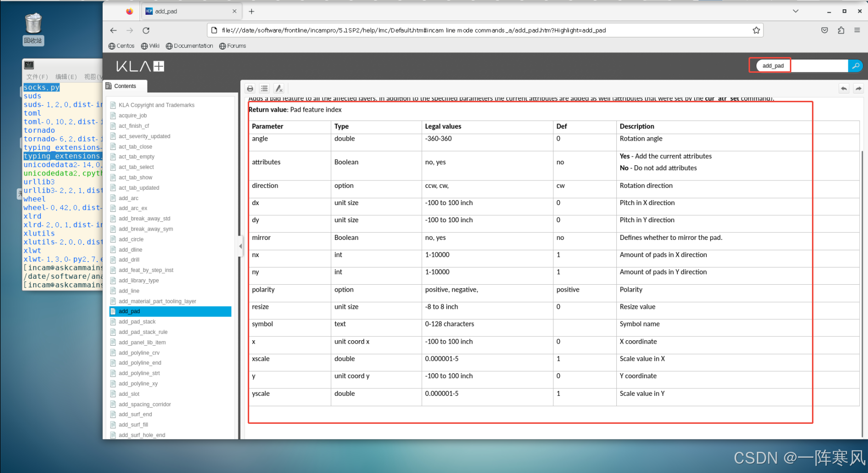Open the acquire_job topic
The height and width of the screenshot is (473, 868).
[133, 116]
